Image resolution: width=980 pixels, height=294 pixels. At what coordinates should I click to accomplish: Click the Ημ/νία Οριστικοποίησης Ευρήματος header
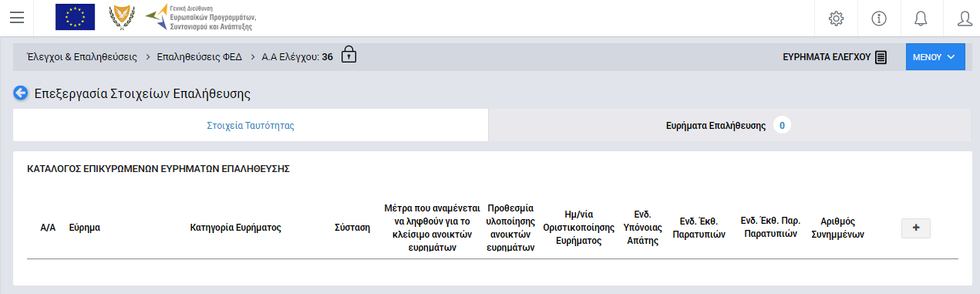[578, 228]
